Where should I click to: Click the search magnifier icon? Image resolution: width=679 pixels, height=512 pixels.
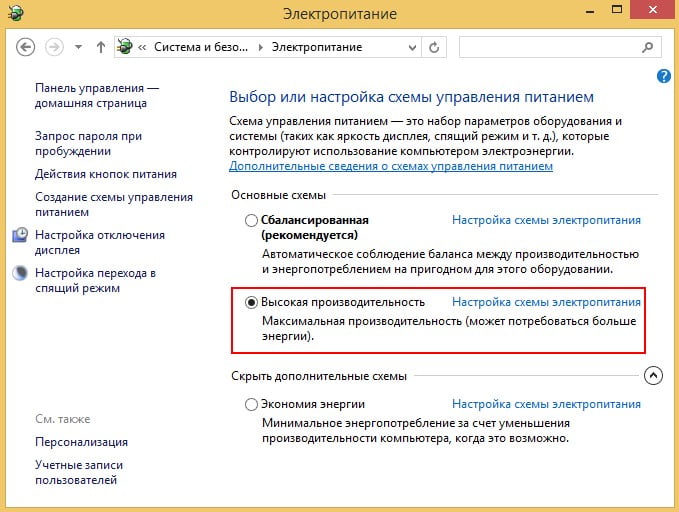tap(648, 47)
